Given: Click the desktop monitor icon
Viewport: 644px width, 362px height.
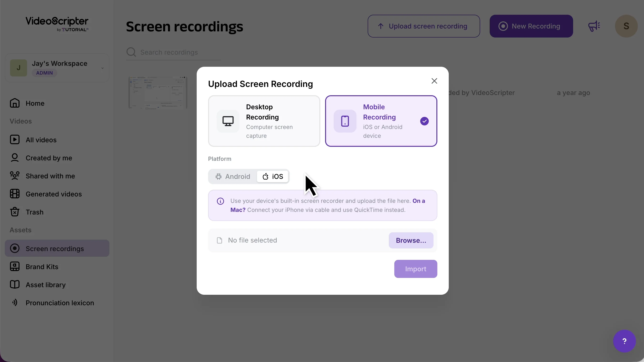Looking at the screenshot, I should click(228, 121).
